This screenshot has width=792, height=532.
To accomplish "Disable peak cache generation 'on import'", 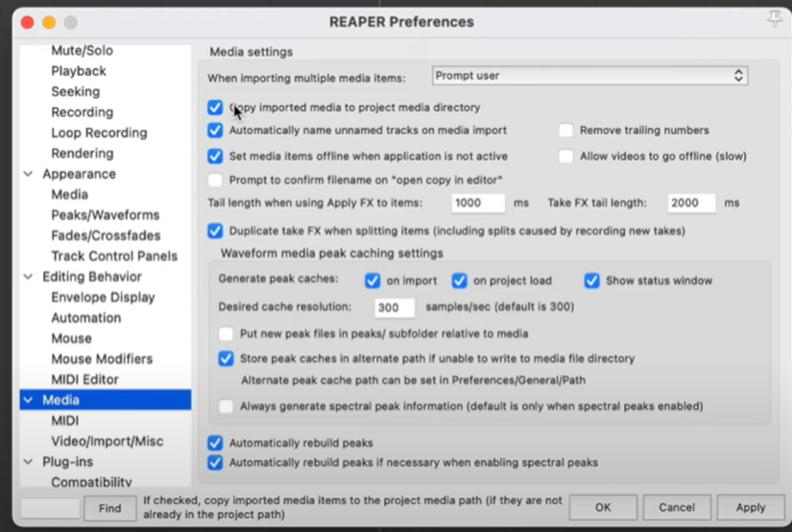I will point(372,281).
